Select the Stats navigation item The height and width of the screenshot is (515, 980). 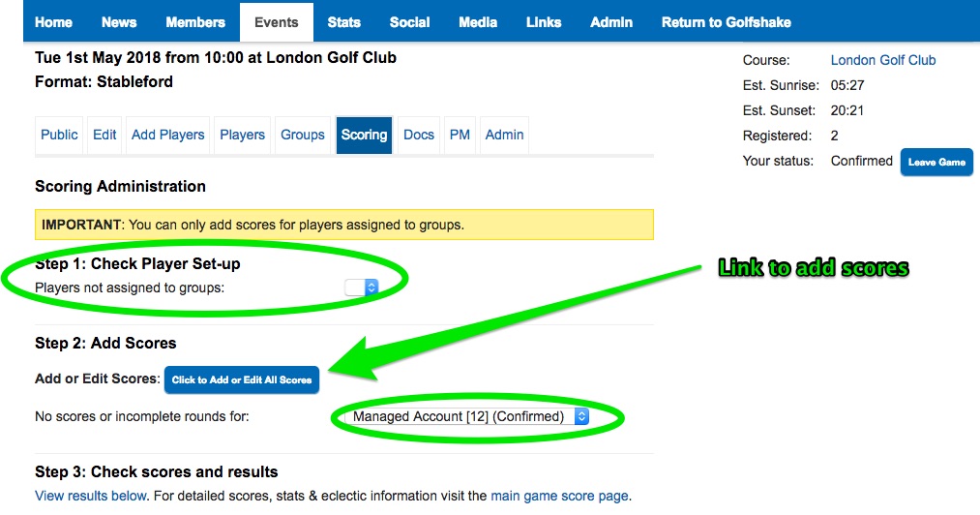[x=343, y=22]
